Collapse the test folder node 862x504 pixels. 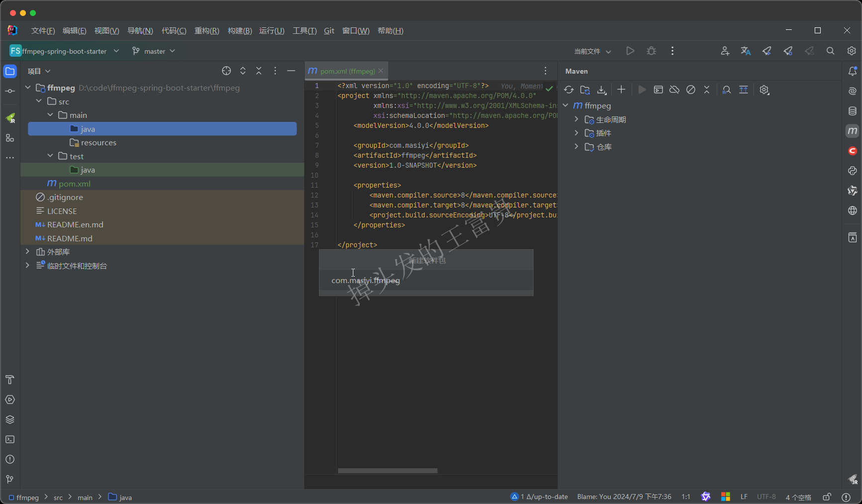pos(50,156)
